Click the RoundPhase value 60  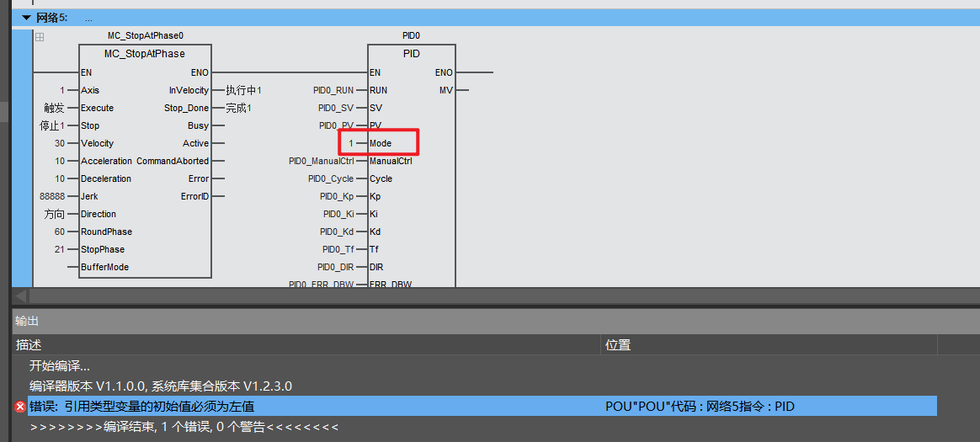(60, 232)
